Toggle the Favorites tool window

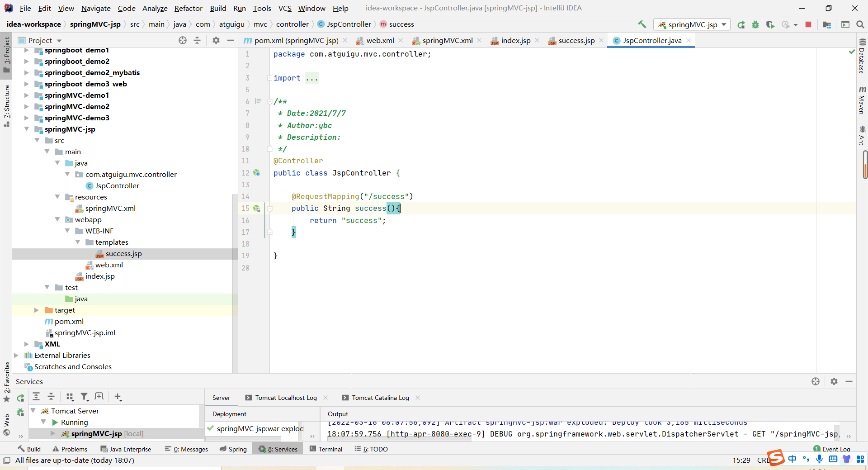click(6, 381)
